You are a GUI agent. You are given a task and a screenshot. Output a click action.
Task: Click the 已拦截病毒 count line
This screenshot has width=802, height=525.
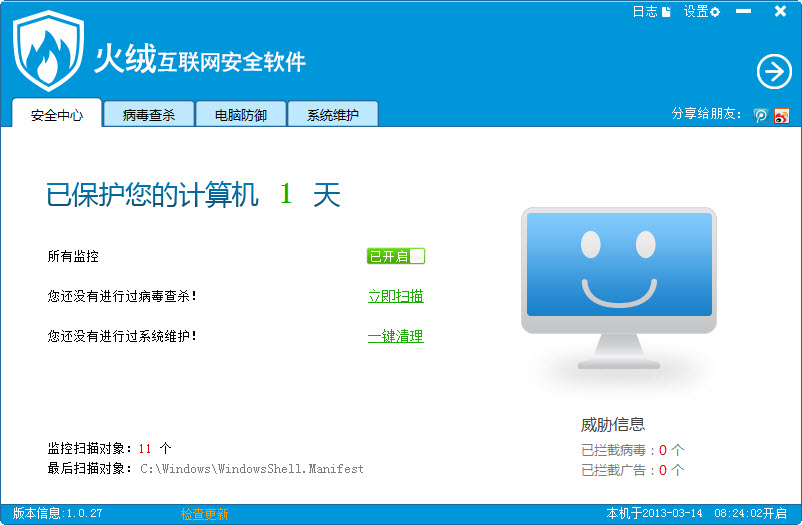632,450
